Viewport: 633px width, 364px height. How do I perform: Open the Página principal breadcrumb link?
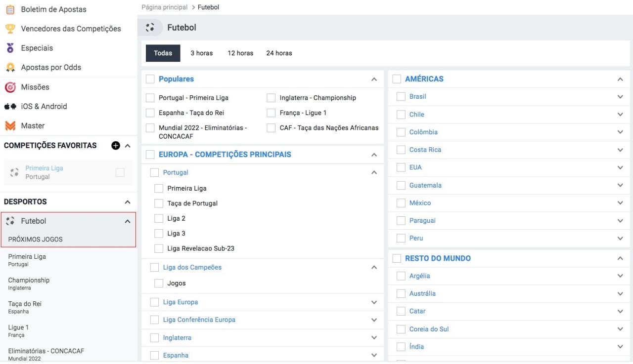tap(165, 7)
